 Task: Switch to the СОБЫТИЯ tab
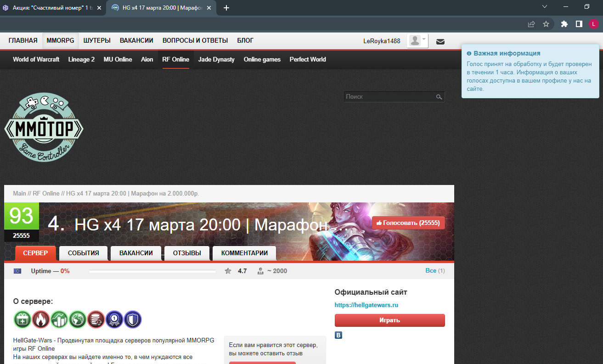coord(84,253)
